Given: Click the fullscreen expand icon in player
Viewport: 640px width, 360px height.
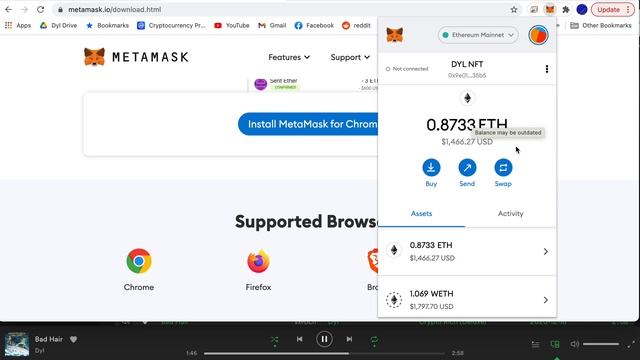Looking at the screenshot, I should (x=631, y=344).
